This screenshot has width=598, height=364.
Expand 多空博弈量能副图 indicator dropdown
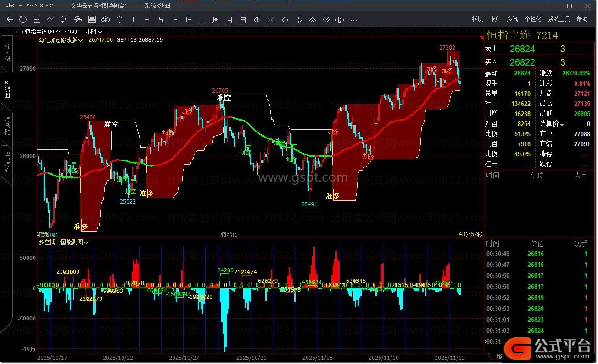[63, 242]
